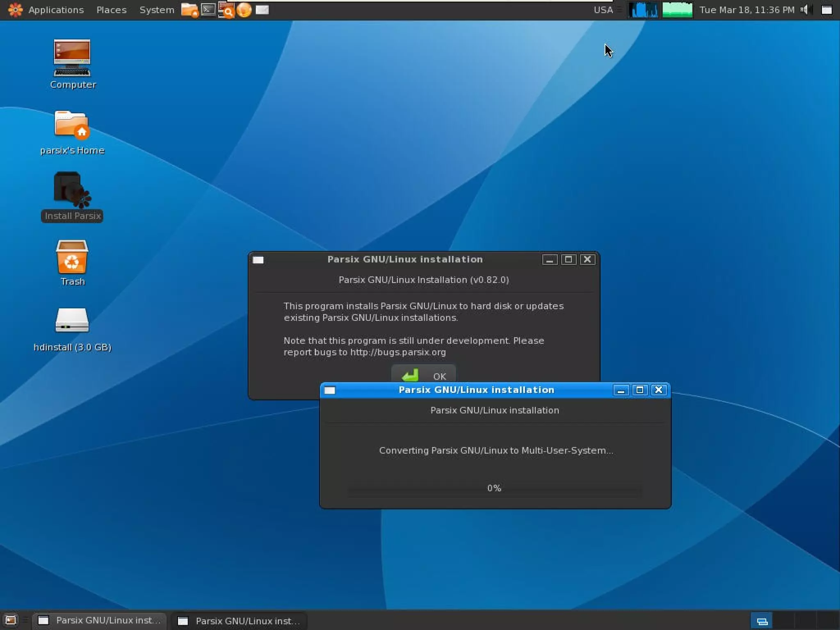This screenshot has height=630, width=840.
Task: Open the file search launcher icon
Action: tap(226, 10)
